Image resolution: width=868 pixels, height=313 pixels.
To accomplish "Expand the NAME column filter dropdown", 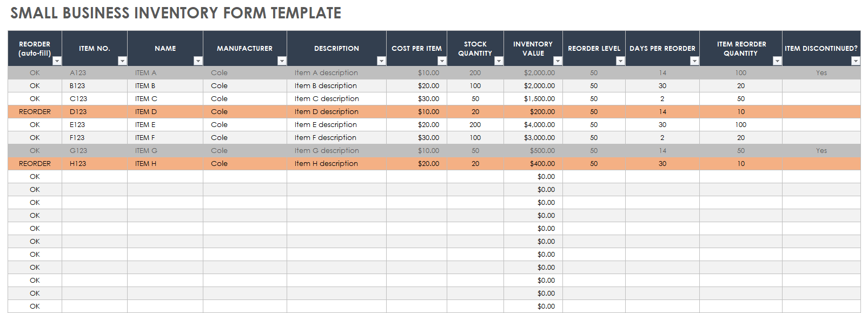I will [x=198, y=61].
